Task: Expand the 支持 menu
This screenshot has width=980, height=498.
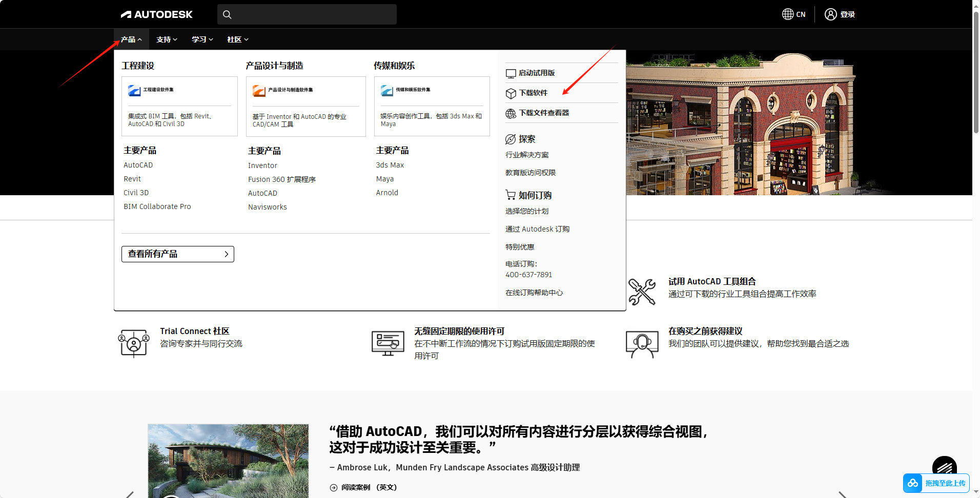Action: coord(167,39)
